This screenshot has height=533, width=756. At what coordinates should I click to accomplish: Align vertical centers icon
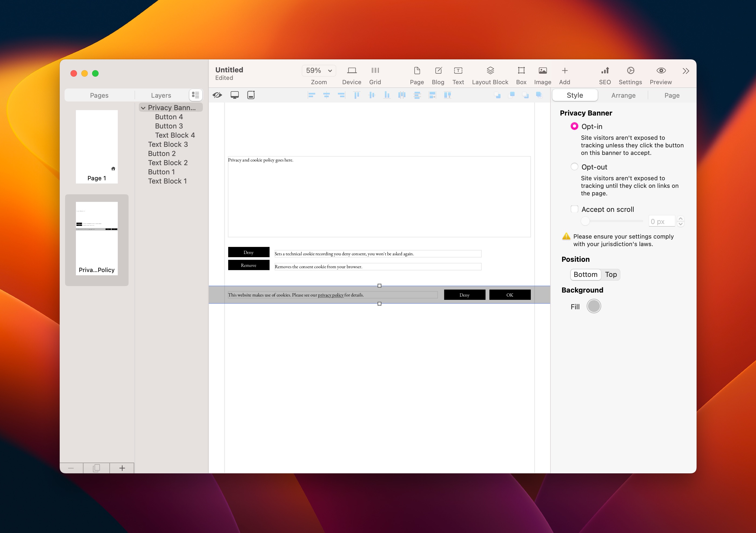tap(372, 95)
